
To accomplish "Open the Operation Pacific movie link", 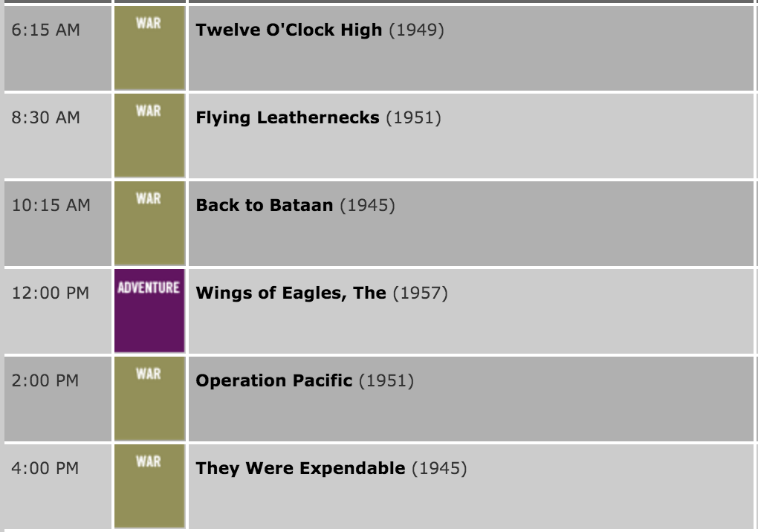I will pos(274,381).
